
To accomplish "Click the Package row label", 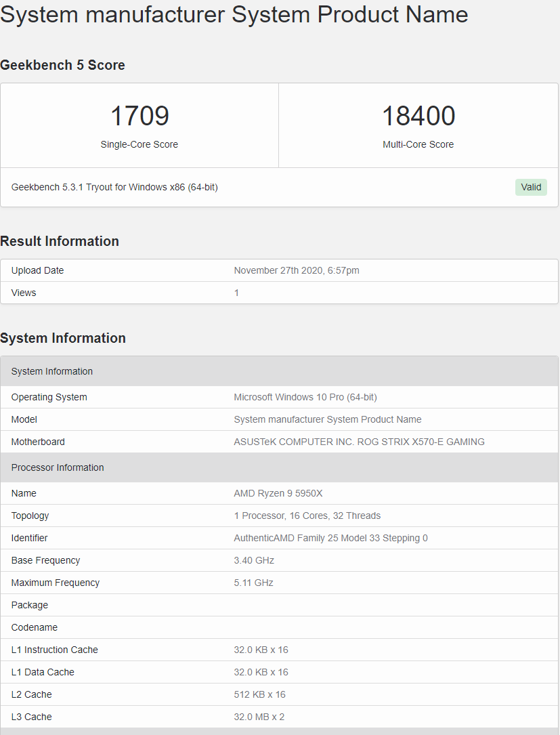I will (30, 605).
